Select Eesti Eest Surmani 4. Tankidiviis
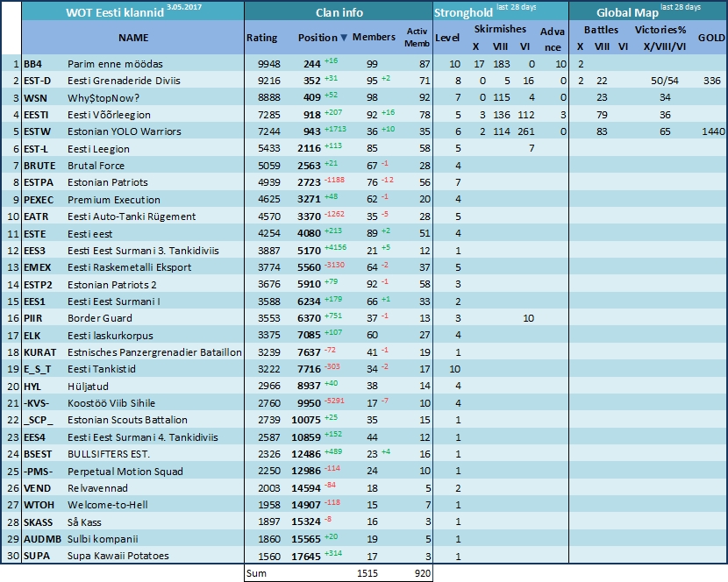Image resolution: width=728 pixels, height=582 pixels. 143,437
